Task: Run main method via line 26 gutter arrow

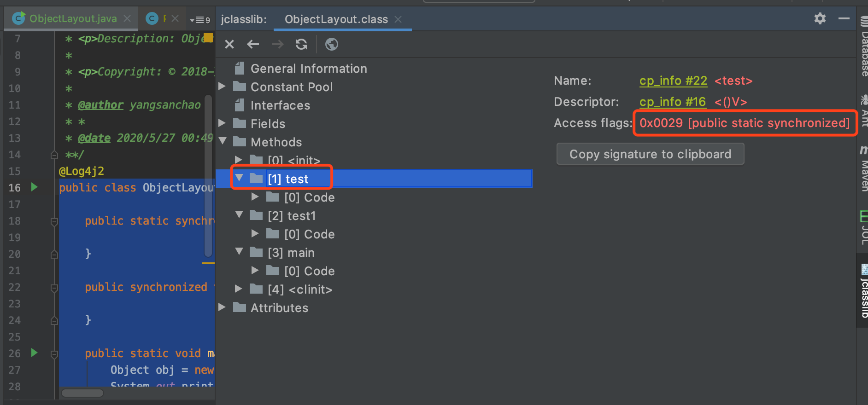Action: coord(34,353)
